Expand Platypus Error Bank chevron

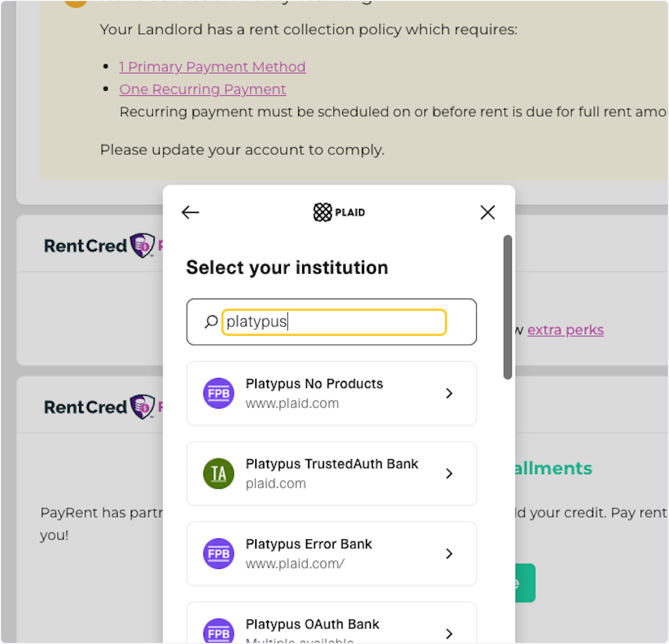449,554
